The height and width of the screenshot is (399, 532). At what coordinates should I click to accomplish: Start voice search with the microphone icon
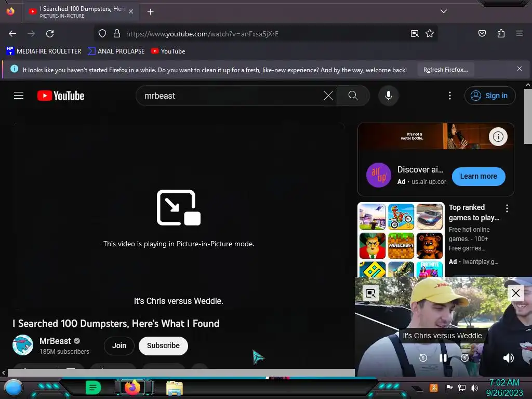[x=389, y=96]
